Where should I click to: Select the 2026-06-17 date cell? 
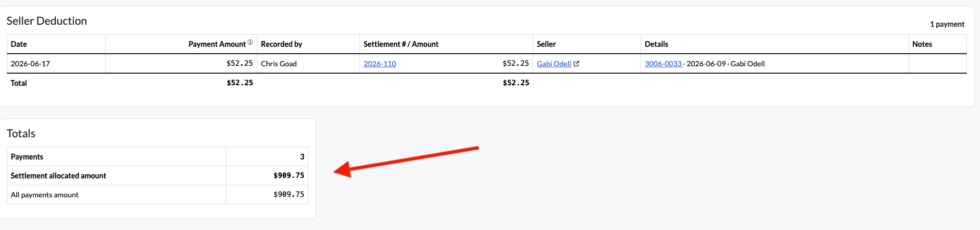[56, 64]
